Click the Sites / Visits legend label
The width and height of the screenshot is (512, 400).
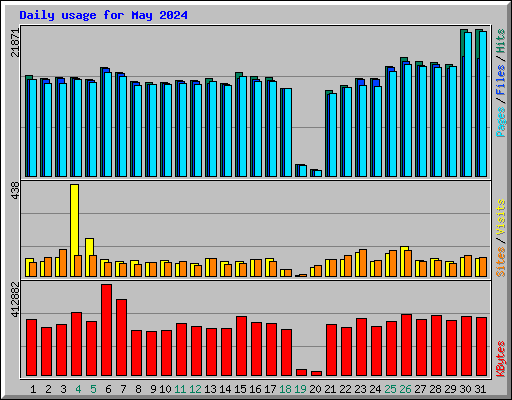tap(500, 238)
